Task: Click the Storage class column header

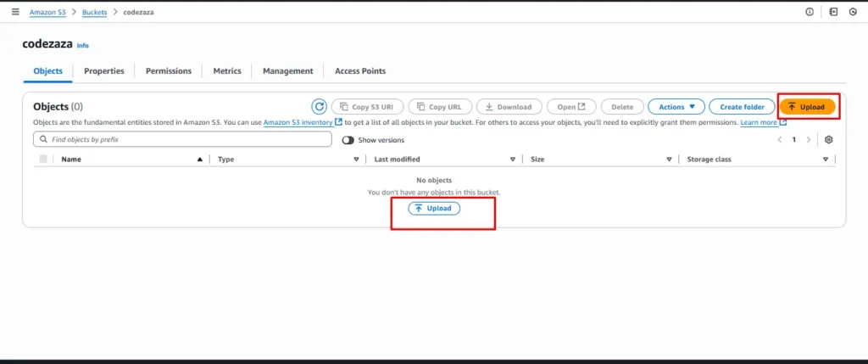Action: click(709, 159)
